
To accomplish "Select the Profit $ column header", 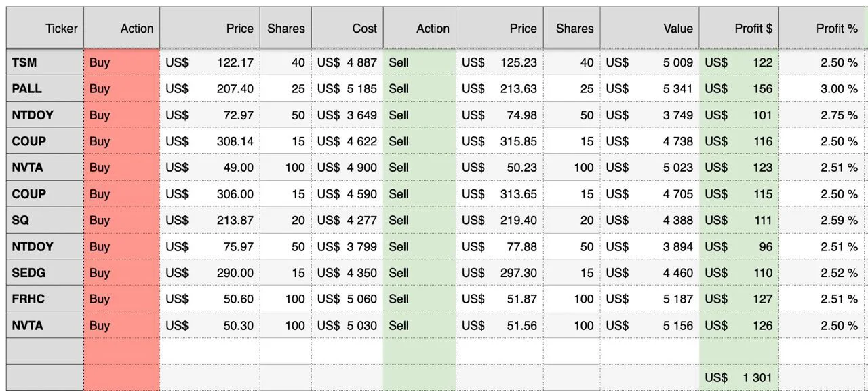I will (x=739, y=29).
